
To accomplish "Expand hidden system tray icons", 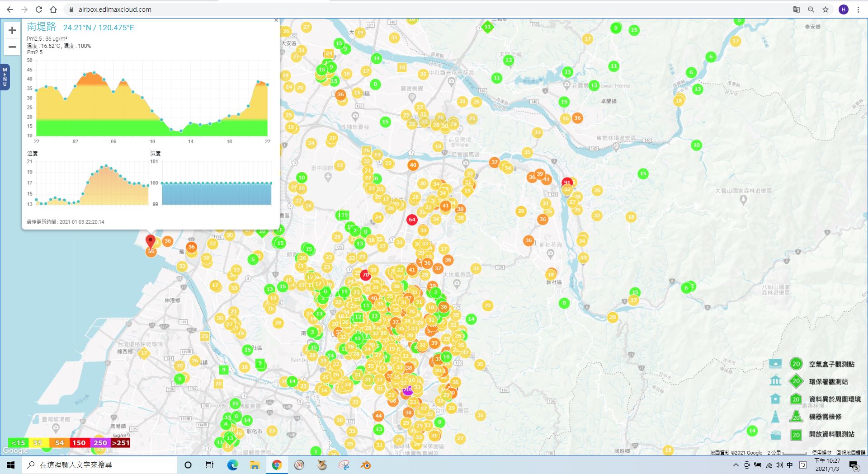I will [x=736, y=465].
